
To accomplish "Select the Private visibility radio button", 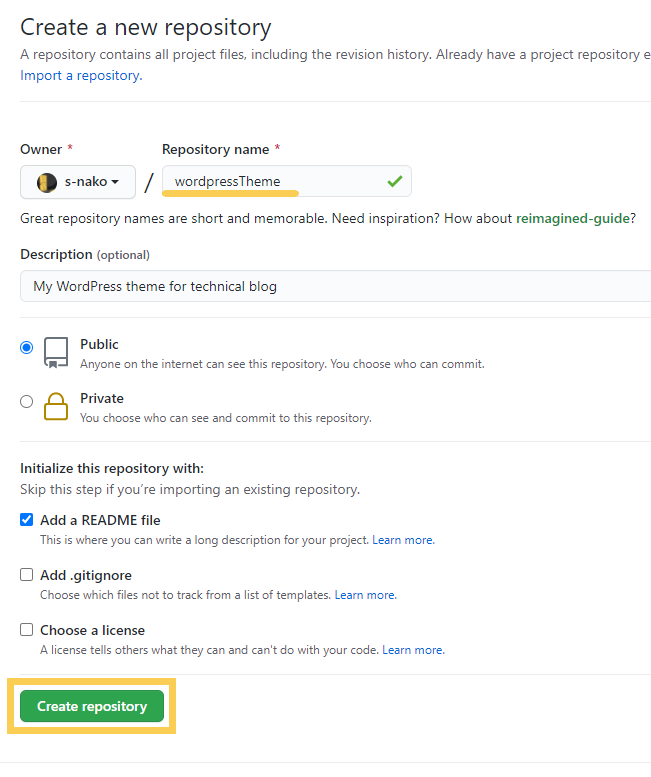I will [x=27, y=401].
